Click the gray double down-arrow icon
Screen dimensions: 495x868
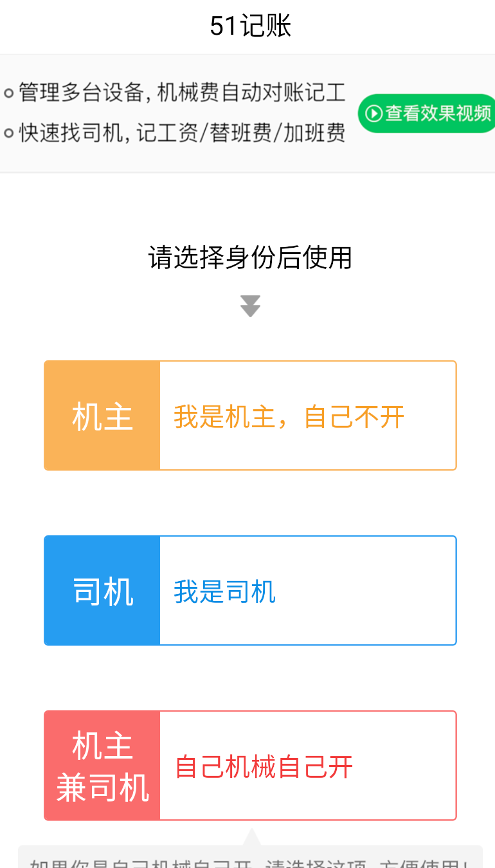(250, 306)
